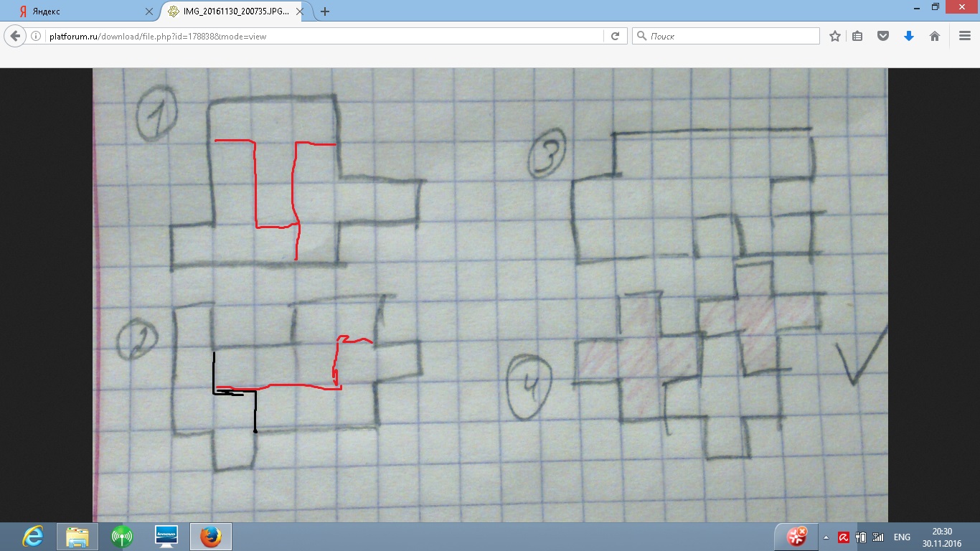Close the Яндекс tab

(x=149, y=11)
